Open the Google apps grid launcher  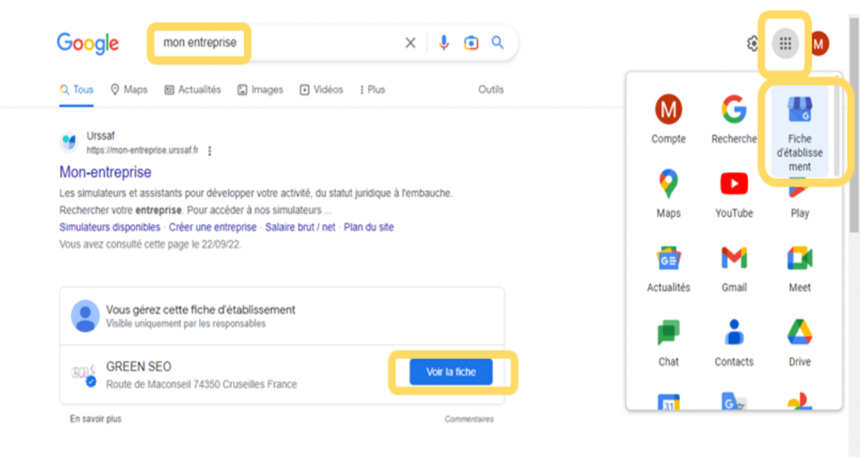(785, 44)
